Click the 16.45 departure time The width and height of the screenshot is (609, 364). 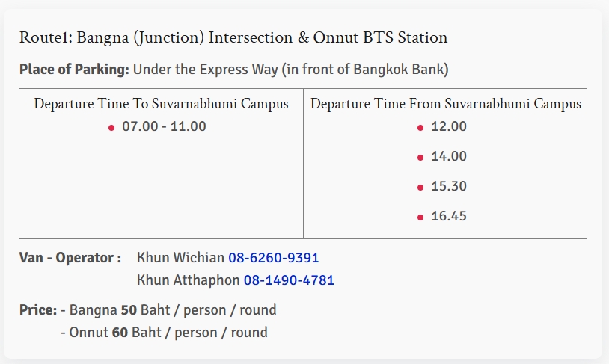449,216
